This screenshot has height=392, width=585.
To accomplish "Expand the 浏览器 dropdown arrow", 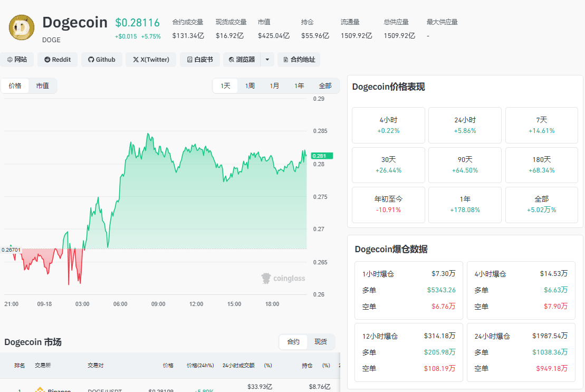I will [267, 60].
